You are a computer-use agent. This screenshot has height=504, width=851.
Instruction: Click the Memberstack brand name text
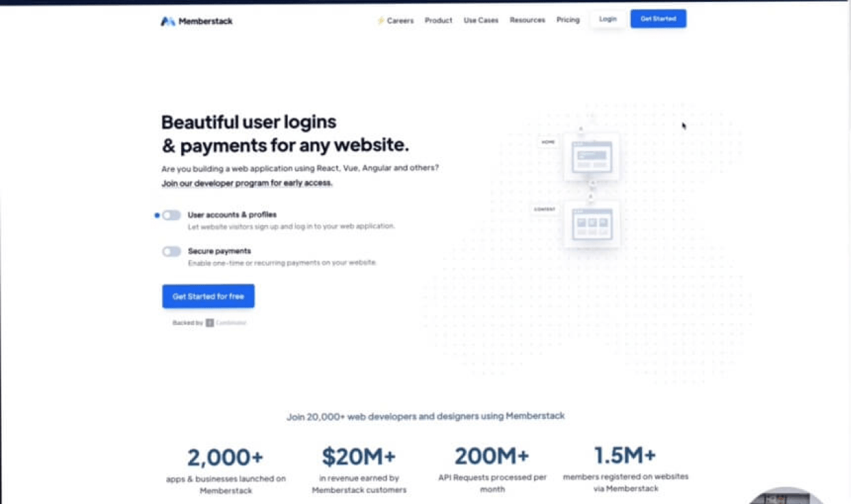(206, 21)
